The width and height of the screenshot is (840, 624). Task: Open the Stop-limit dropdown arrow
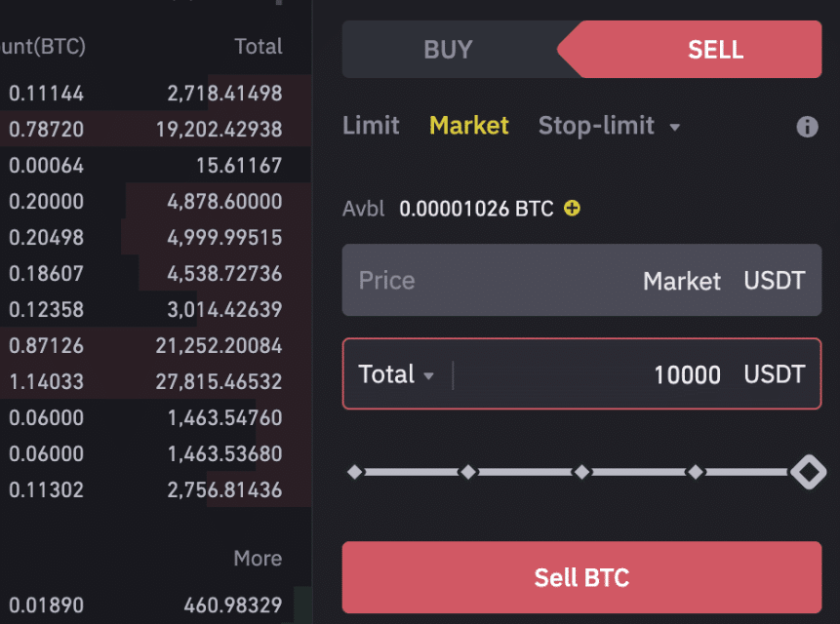(675, 127)
